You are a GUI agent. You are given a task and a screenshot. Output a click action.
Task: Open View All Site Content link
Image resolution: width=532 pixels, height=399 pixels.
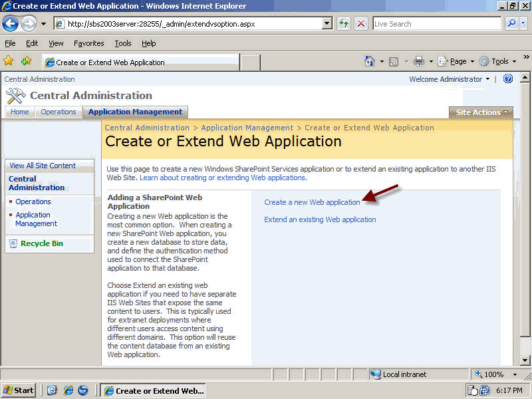click(43, 166)
